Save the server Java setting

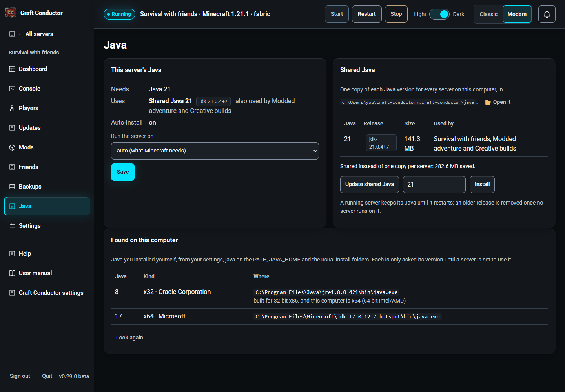(x=123, y=172)
